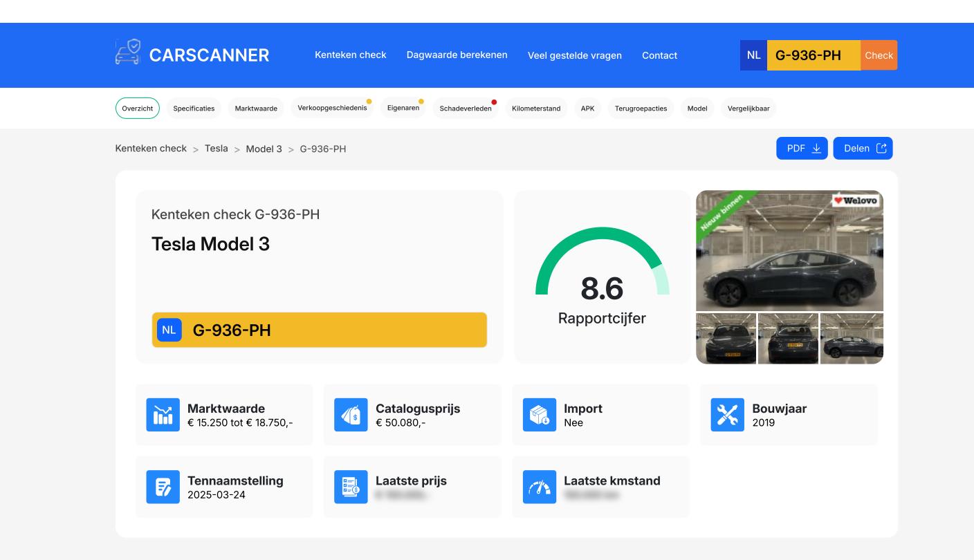Click the Catalogusprijs price-tag icon

click(351, 415)
